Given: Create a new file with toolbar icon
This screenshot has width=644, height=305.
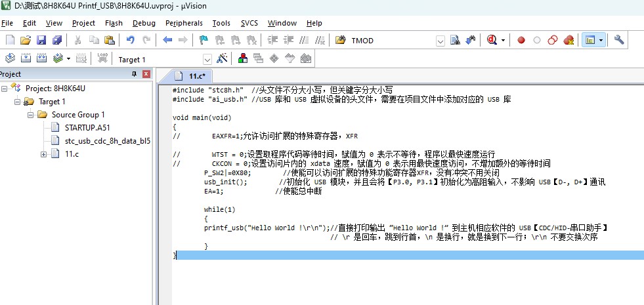Looking at the screenshot, I should 11,40.
